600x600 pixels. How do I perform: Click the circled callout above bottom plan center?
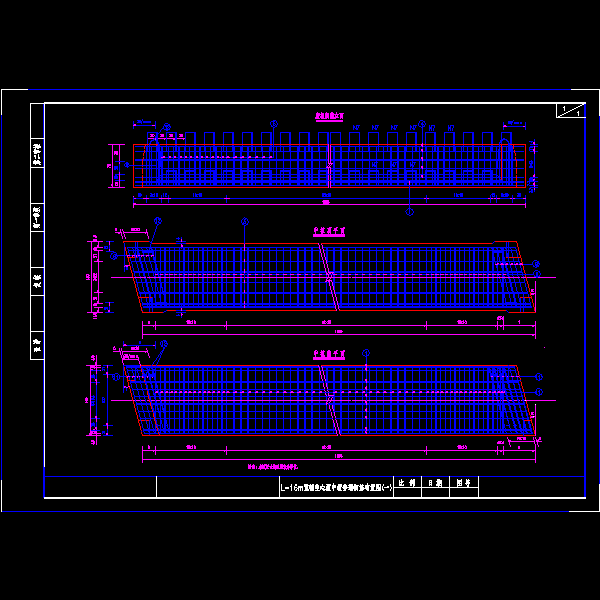pos(366,353)
